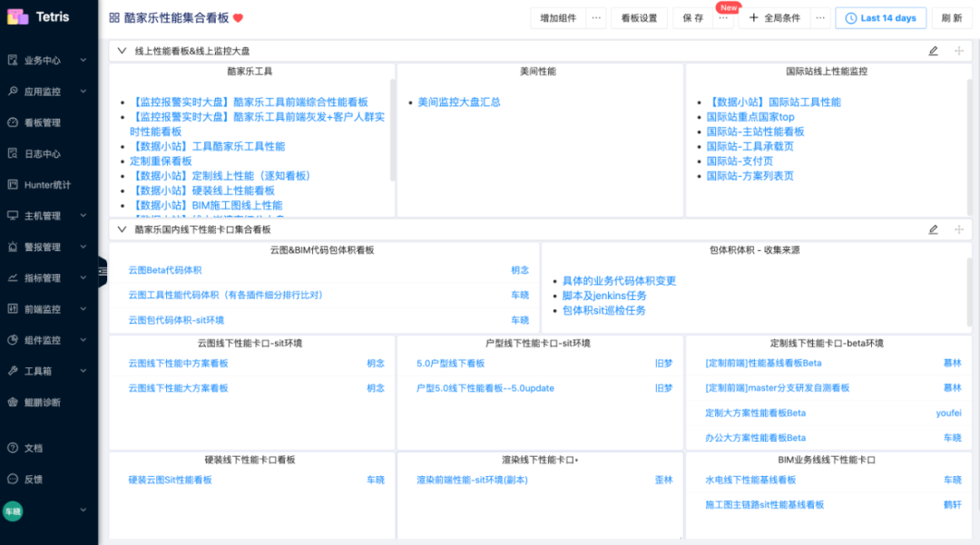Click the 酷家乐工具 panel scrollbar
This screenshot has height=545, width=980.
[393, 130]
